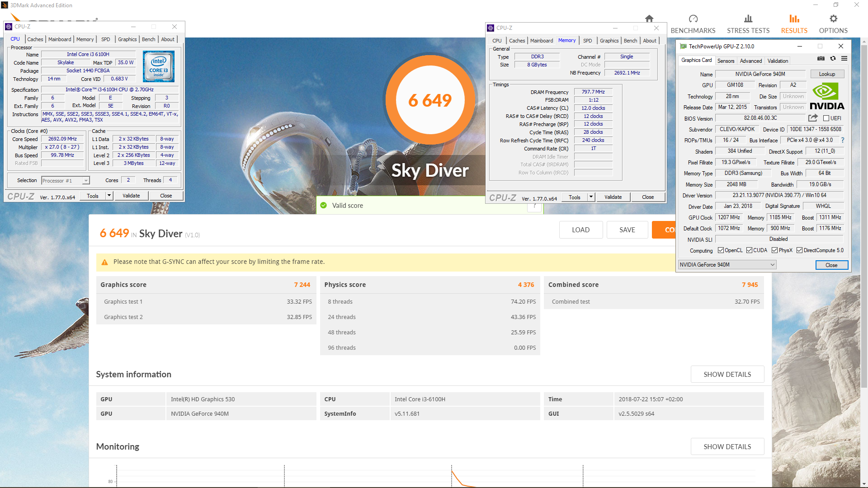Toggle the OpenCL checkbox in GPU-Z
This screenshot has width=868, height=488.
[721, 250]
